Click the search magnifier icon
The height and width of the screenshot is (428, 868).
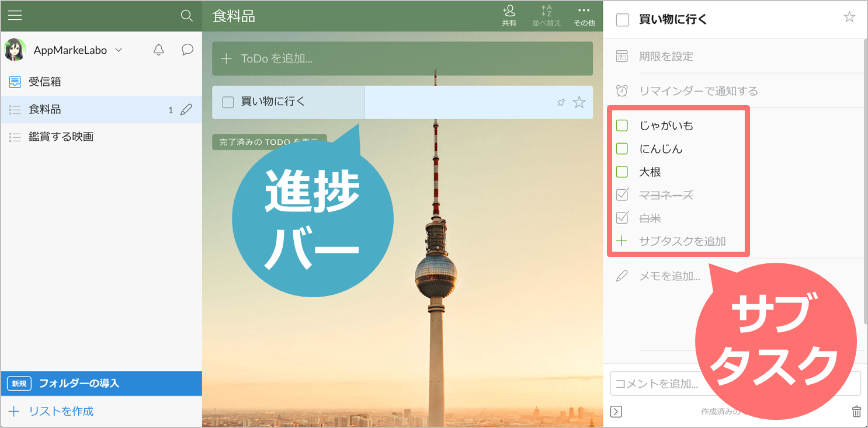pos(187,16)
